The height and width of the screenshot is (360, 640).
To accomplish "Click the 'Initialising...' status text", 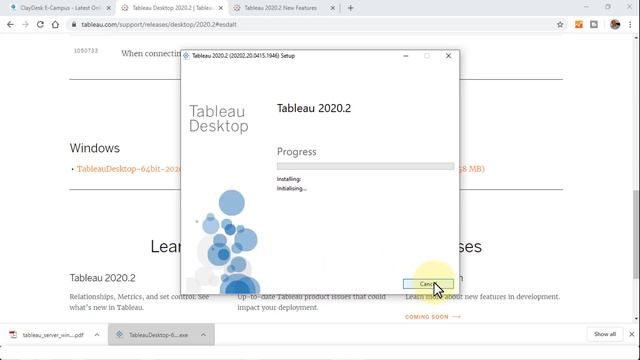I will point(291,189).
